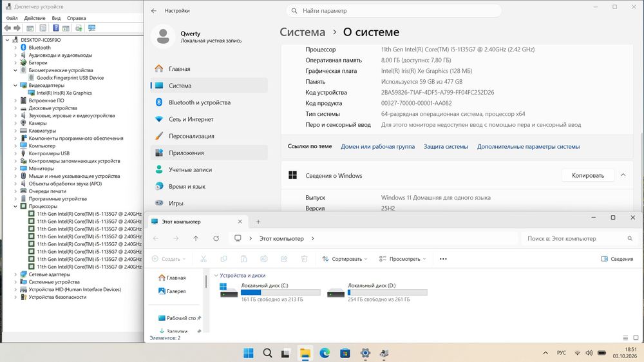
Task: Click the Local Disk (C:) usage bar
Action: pos(281,292)
